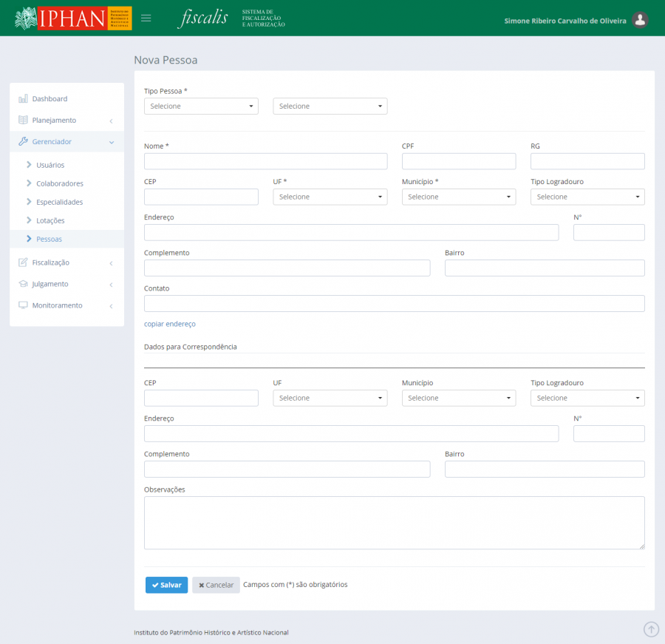Click the Gerenciador wrench icon
The width and height of the screenshot is (665, 644).
[x=23, y=142]
